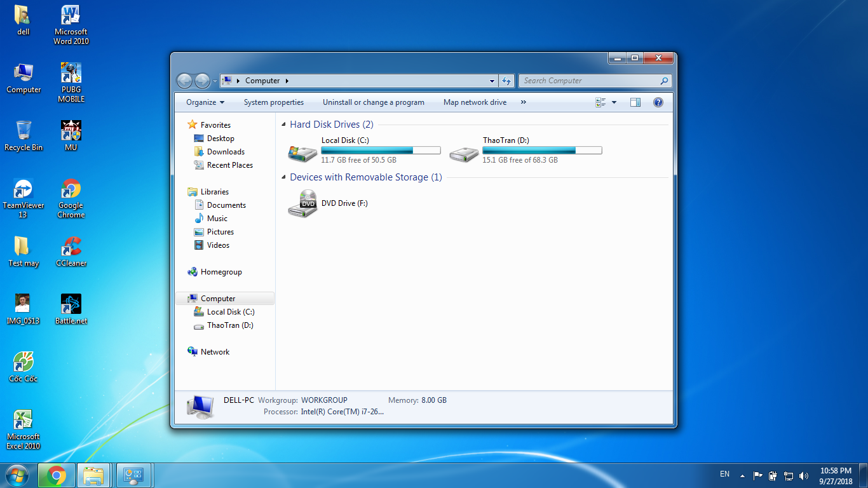The width and height of the screenshot is (868, 488).
Task: Launch PUBG MOBILE desktop shortcut
Action: (x=71, y=83)
